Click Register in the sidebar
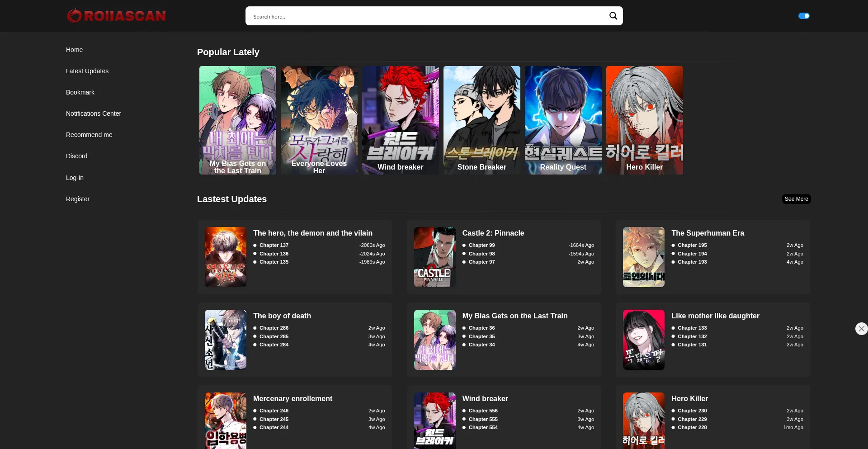868x449 pixels. pos(78,199)
